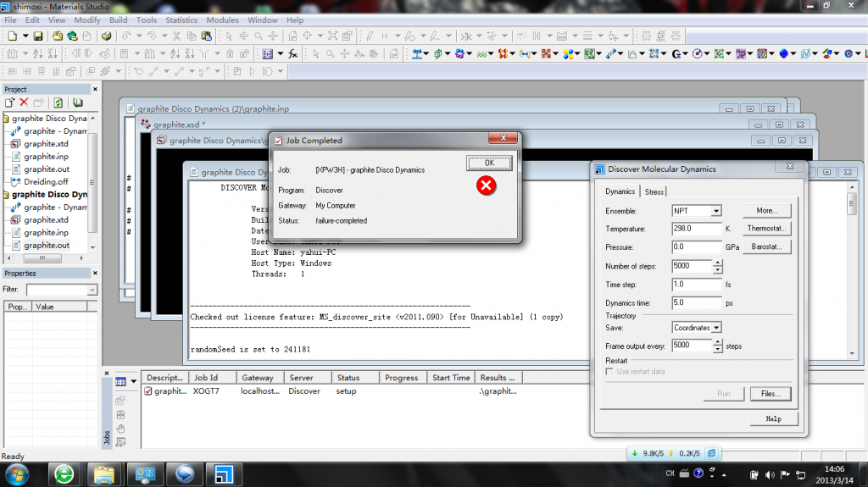
Task: Click the New document toolbar icon
Action: click(x=12, y=36)
